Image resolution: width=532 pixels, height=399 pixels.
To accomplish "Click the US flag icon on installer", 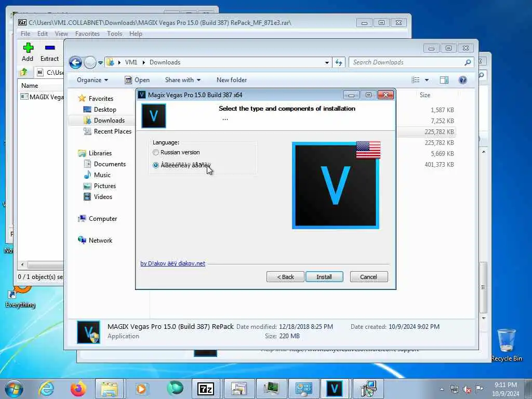I will coord(368,150).
